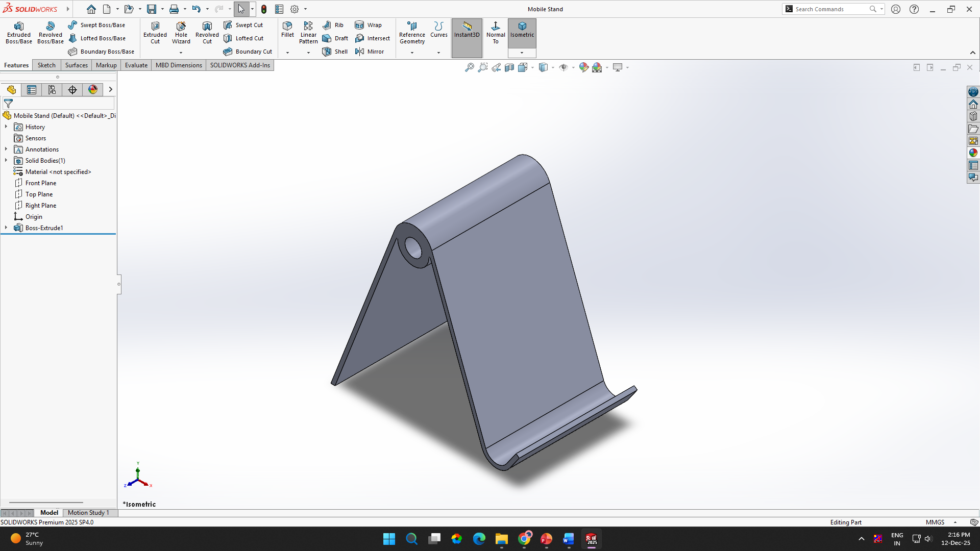Image resolution: width=980 pixels, height=551 pixels.
Task: Switch to Motion Study 1 tab
Action: 88,513
